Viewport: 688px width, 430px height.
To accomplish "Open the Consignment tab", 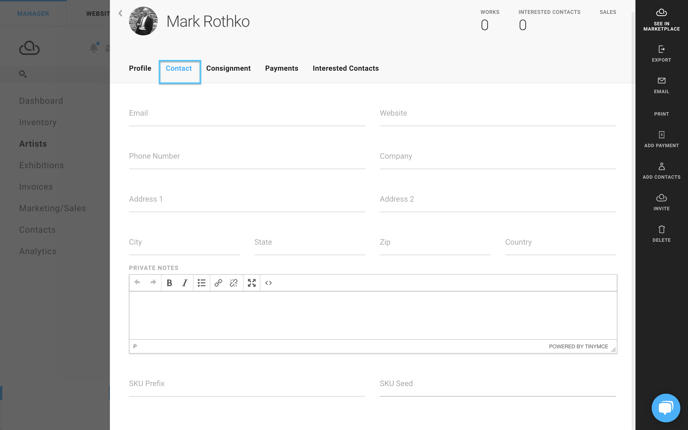I will click(229, 68).
